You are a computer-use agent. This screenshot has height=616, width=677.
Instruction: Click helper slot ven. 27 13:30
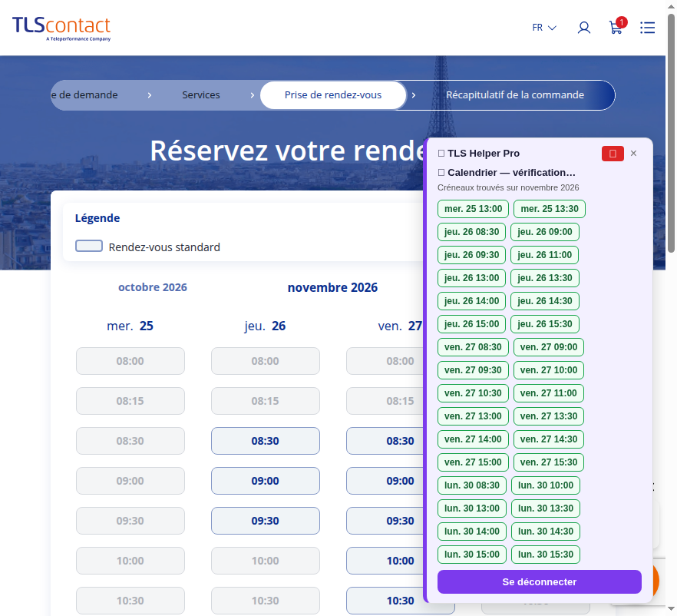click(x=548, y=416)
